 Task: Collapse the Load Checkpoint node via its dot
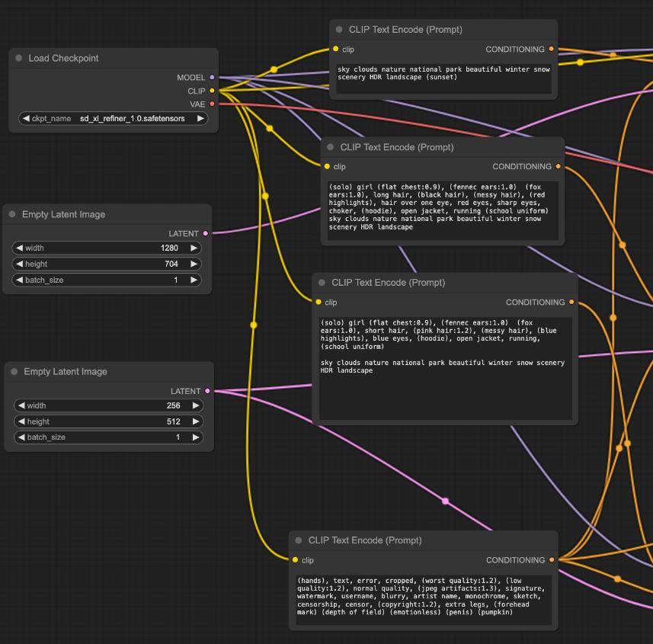tap(18, 58)
